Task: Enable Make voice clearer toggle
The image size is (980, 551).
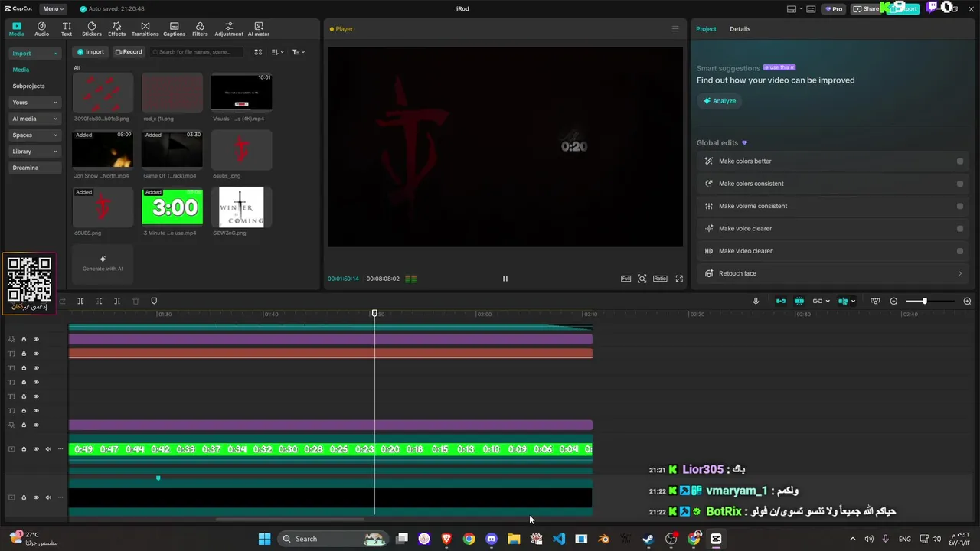Action: (x=960, y=228)
